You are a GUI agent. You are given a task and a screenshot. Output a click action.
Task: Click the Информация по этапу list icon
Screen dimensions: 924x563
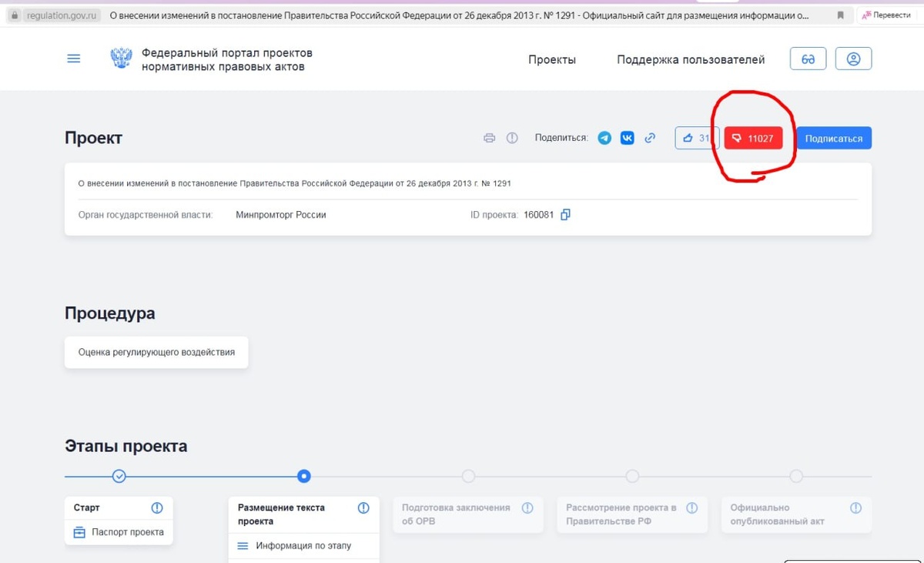[243, 546]
